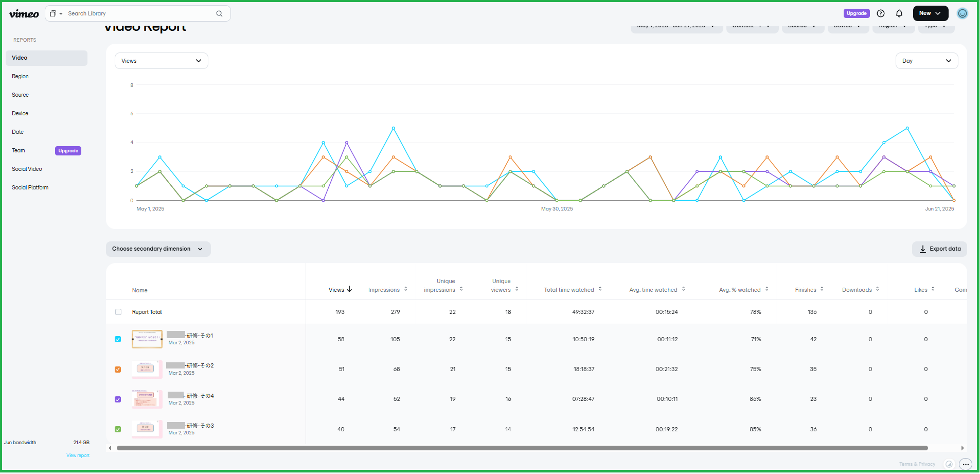Screen dimensions: 980x474
Task: Sort by Total time watched arrows
Action: pyautogui.click(x=600, y=289)
